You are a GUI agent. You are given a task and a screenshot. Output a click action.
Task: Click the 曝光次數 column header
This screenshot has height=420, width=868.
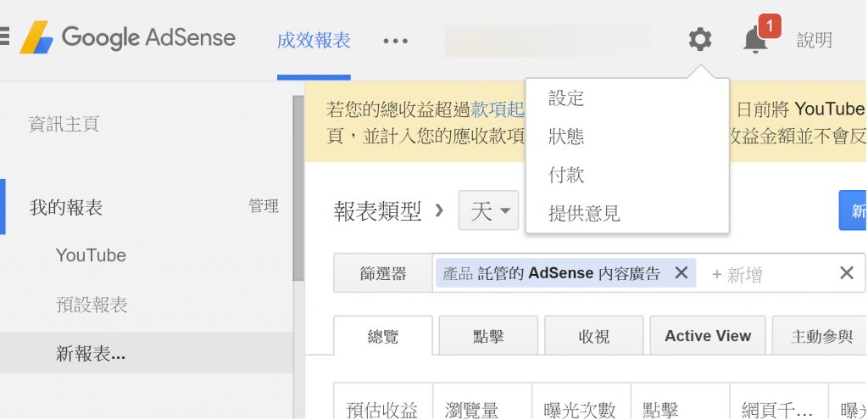[580, 410]
